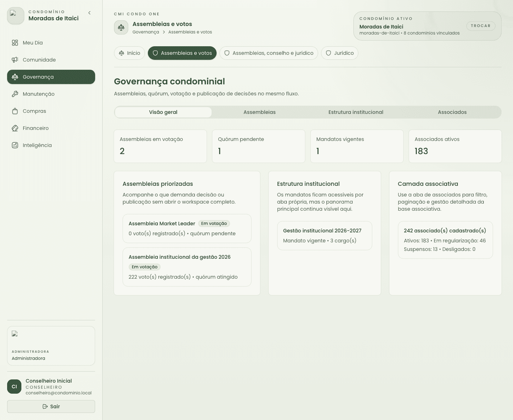
Task: Open Financeiro in the sidebar
Action: point(51,128)
